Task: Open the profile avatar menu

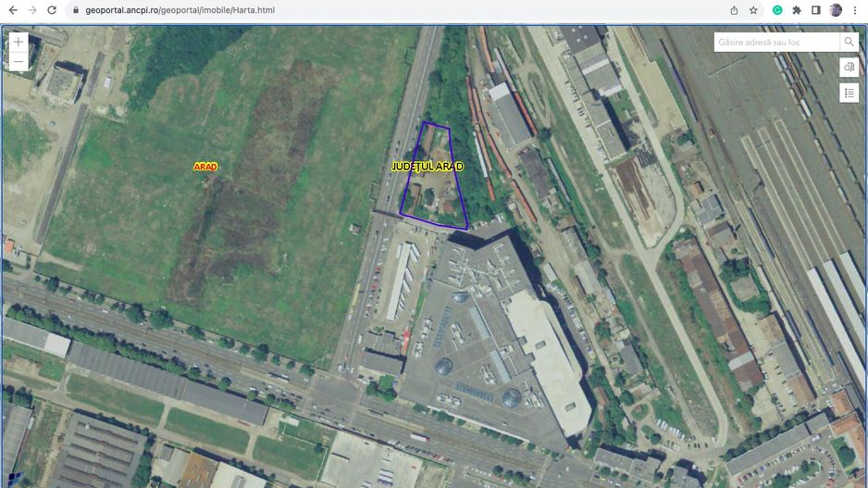Action: point(836,10)
